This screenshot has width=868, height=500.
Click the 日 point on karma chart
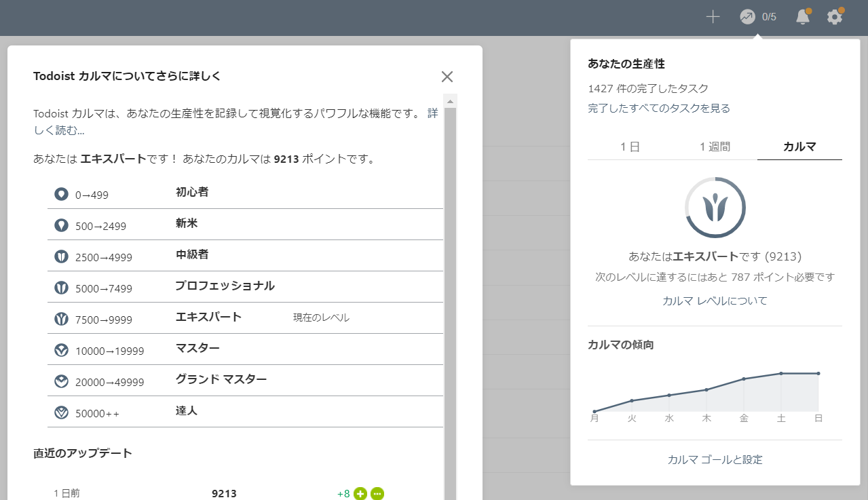pos(818,373)
